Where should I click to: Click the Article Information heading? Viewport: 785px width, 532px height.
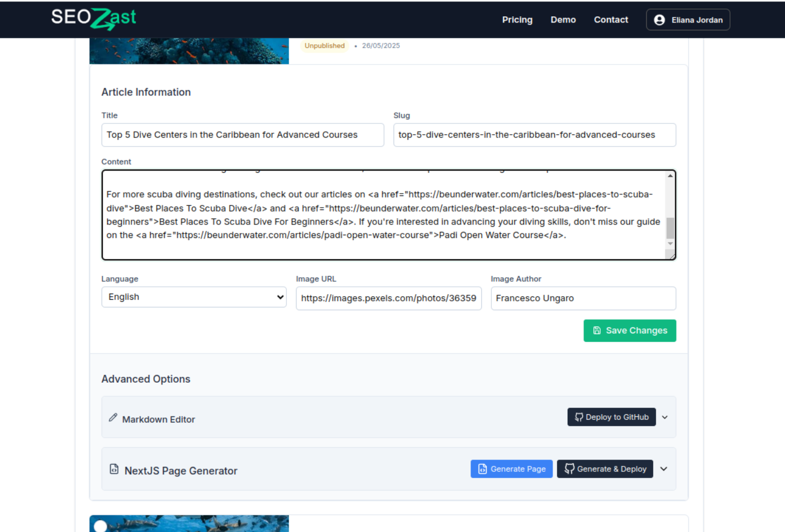pos(146,92)
